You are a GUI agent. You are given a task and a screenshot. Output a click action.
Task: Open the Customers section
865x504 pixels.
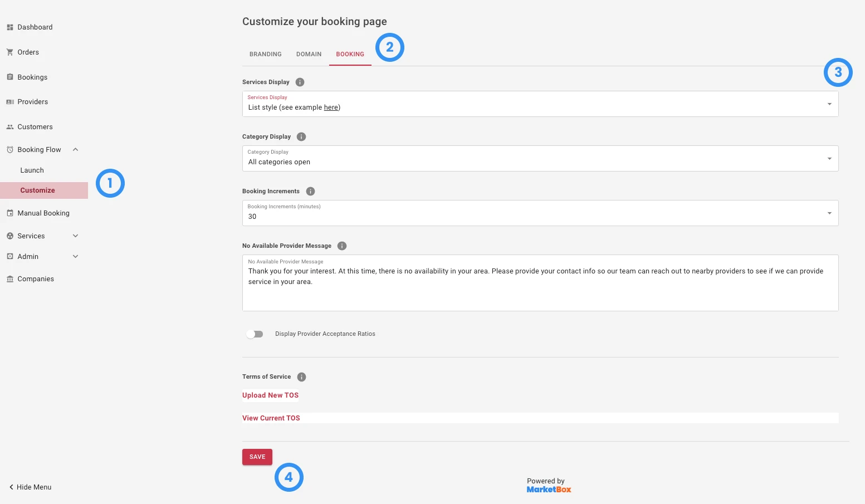point(36,126)
